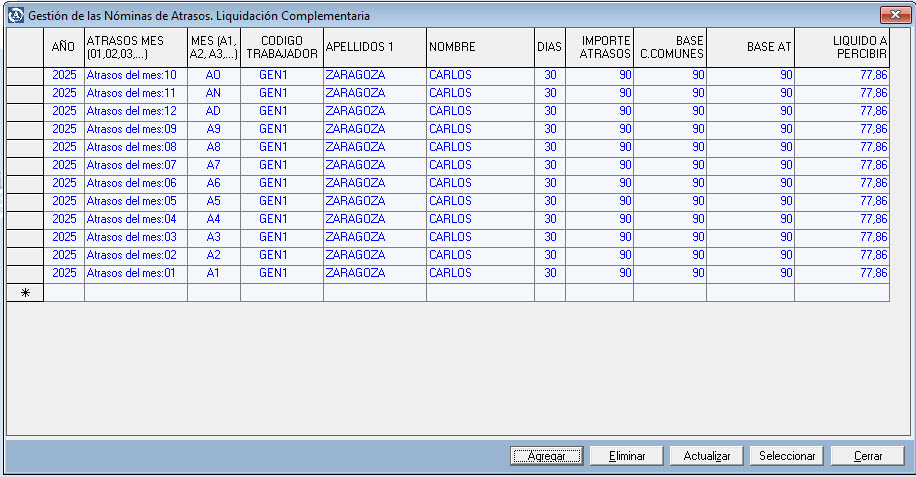Select the row header for Atrasos del mes:06
Viewport: 916px width, 477px height.
(x=25, y=184)
